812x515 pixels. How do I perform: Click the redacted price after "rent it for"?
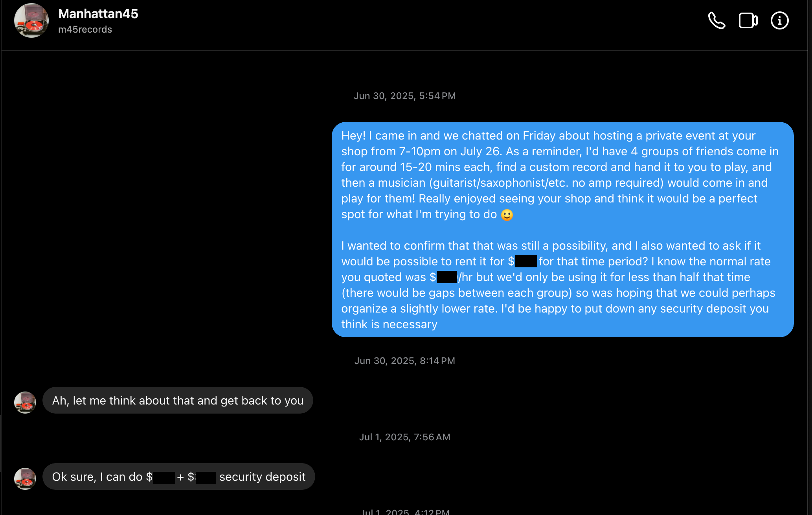pyautogui.click(x=526, y=261)
